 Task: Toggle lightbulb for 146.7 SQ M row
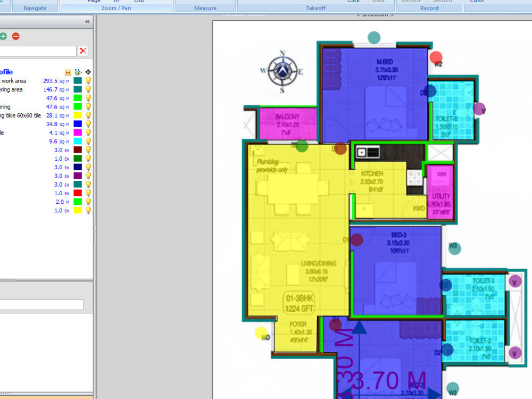point(88,89)
